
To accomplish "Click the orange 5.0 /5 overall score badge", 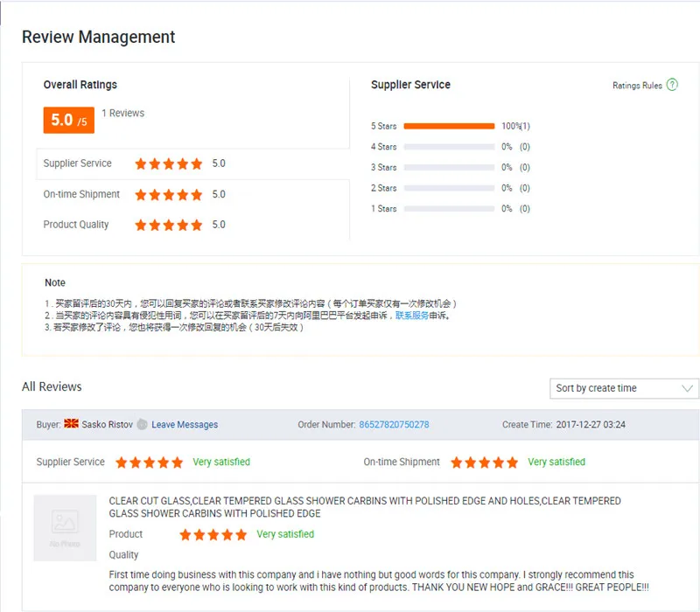I will 69,120.
